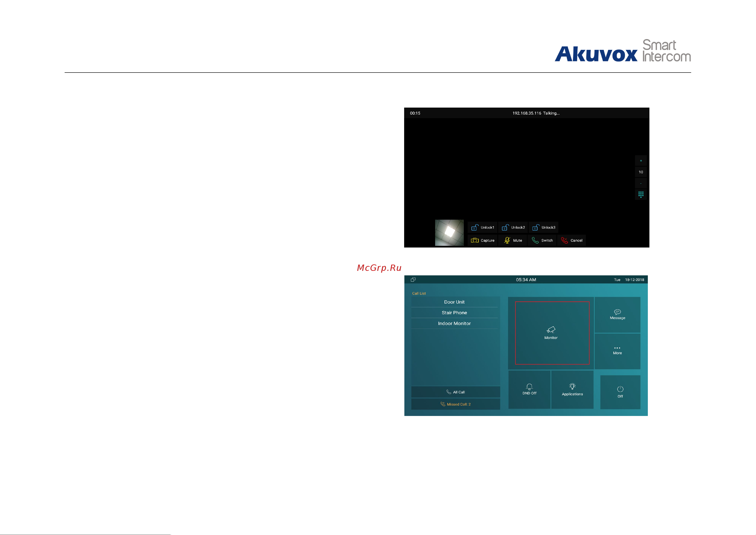Call Stair Phone from Call List

(x=454, y=312)
